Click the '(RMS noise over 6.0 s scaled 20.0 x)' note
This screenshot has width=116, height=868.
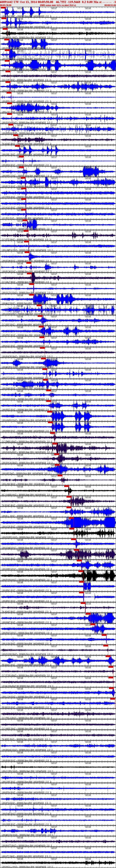coord(58,5)
